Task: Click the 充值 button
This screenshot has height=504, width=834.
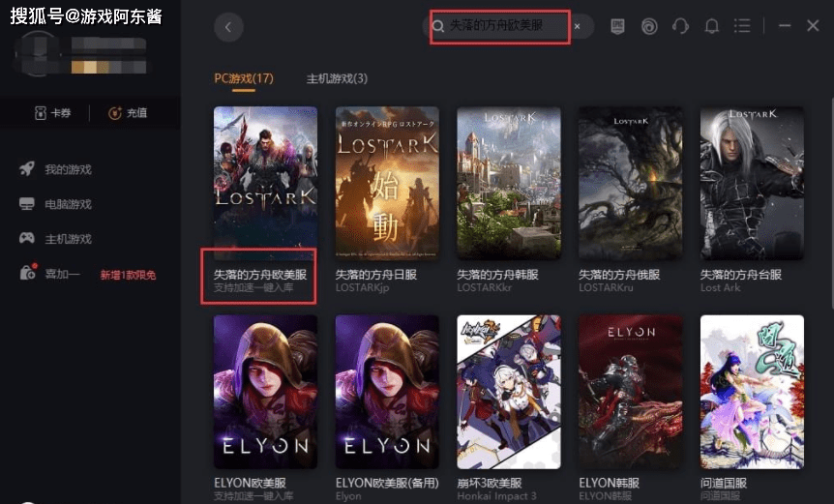Action: pyautogui.click(x=128, y=113)
